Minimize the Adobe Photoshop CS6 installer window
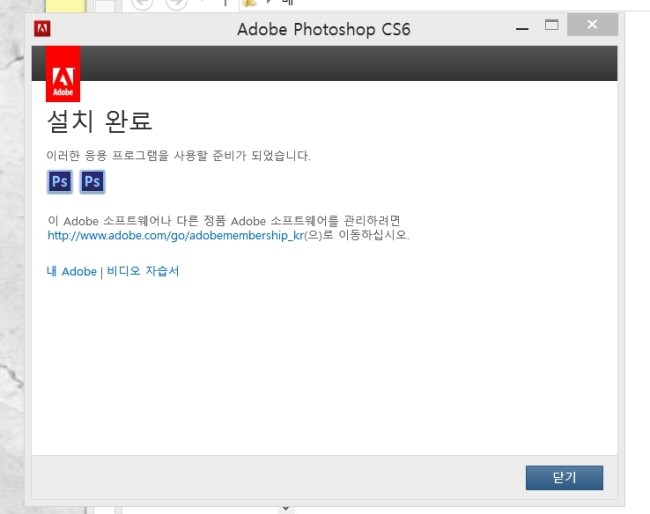Screen dimensions: 650x514 point(522,29)
